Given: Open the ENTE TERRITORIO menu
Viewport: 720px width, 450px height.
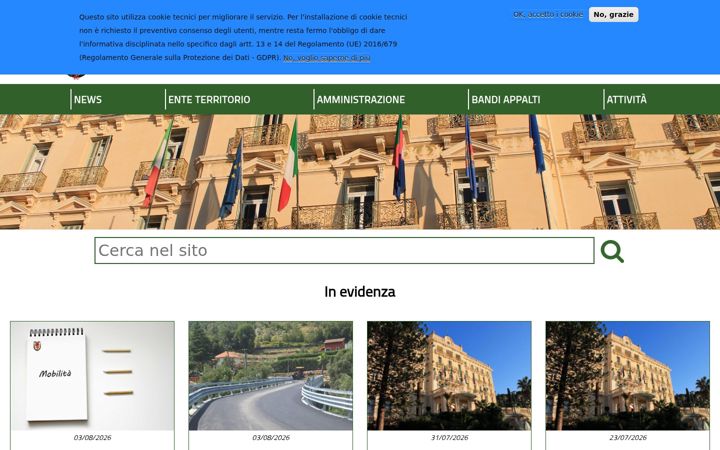Looking at the screenshot, I should [x=209, y=100].
